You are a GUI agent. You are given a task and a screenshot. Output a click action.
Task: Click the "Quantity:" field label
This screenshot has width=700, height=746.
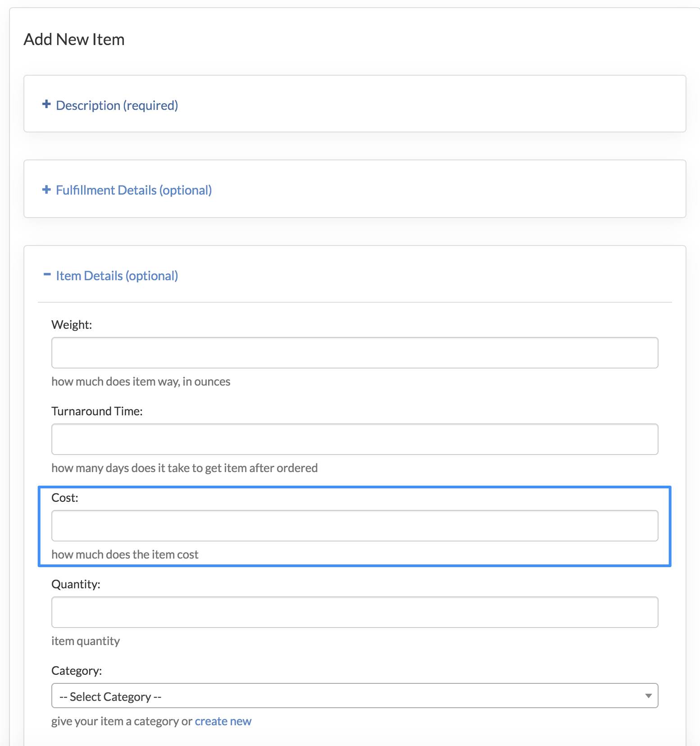coord(76,584)
